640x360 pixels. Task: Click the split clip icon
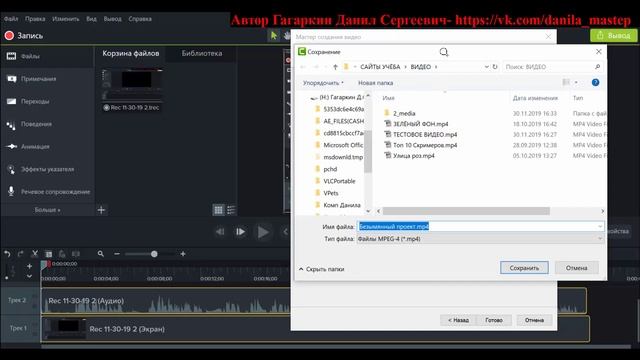coord(76,254)
